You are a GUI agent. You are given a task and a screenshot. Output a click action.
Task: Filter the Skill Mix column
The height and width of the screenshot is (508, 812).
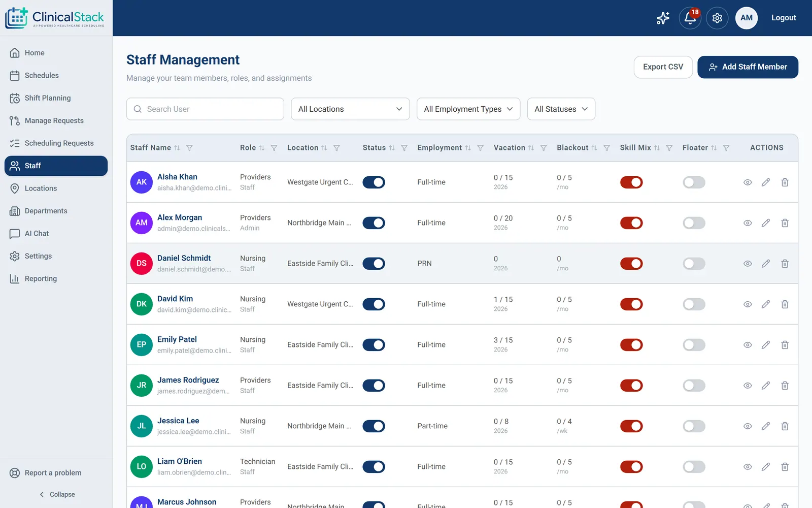coord(669,148)
